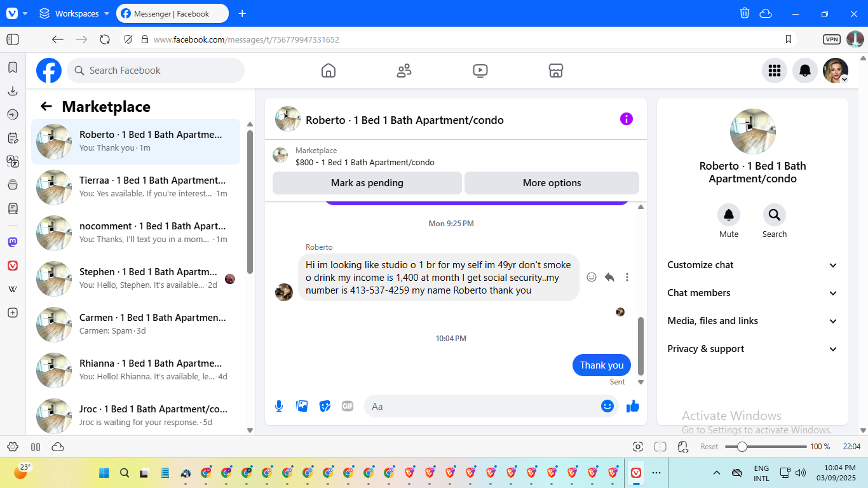This screenshot has height=488, width=868.
Task: Open the Facebook Friends page
Action: [404, 71]
